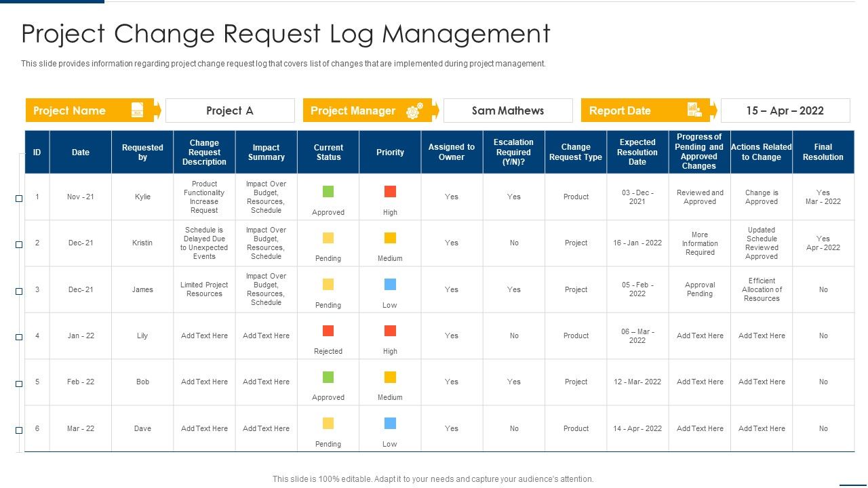
Task: Click the 03 - Dec - 2021 date
Action: [637, 197]
